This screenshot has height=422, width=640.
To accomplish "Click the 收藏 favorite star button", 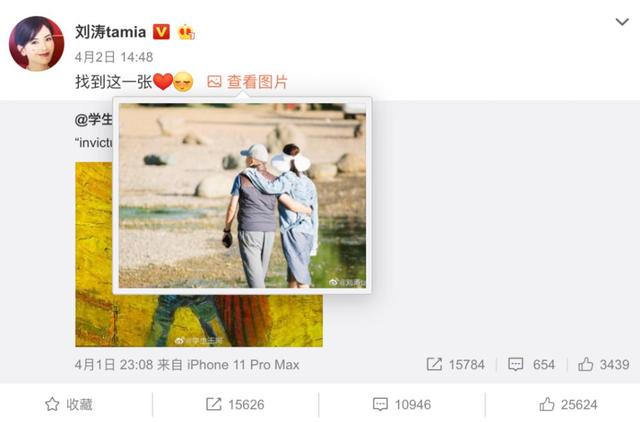I will 69,404.
